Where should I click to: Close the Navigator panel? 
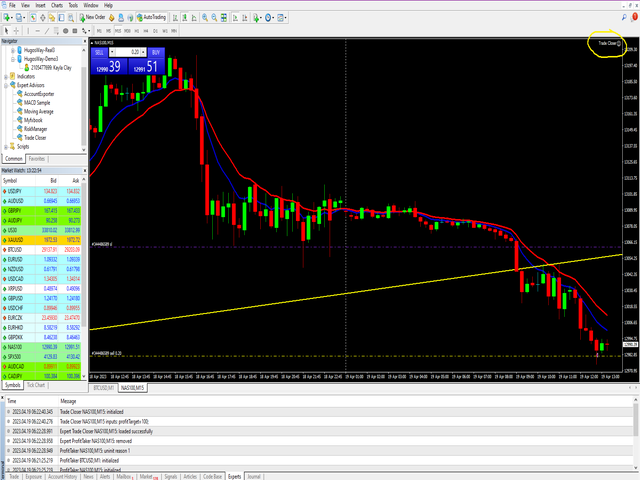coord(85,41)
